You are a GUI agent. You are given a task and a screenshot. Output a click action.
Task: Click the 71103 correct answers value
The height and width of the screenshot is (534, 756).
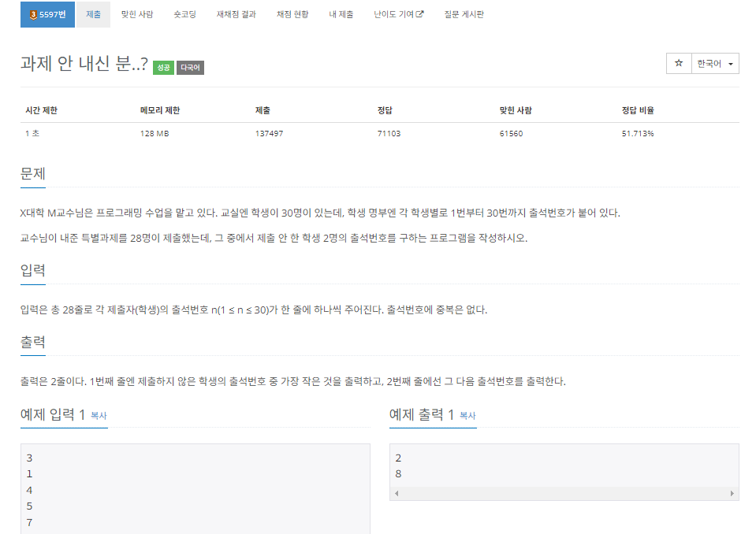coord(389,133)
